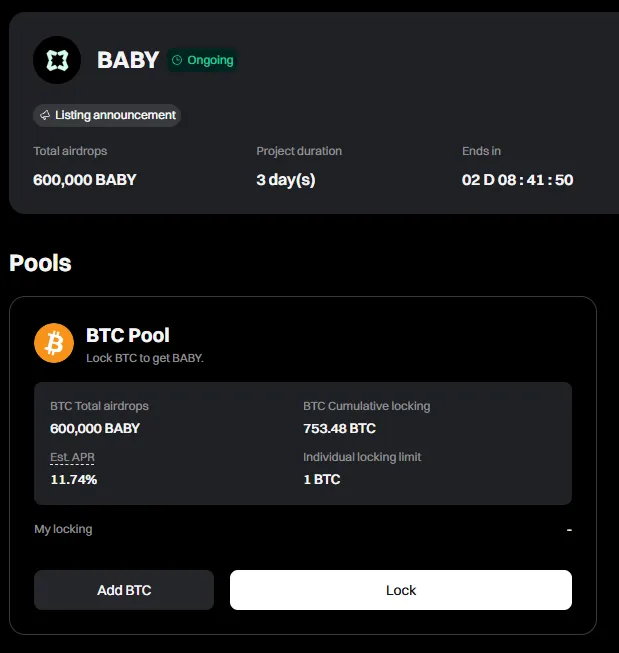
Task: Click the megaphone icon beside Listing announcement
Action: point(45,115)
